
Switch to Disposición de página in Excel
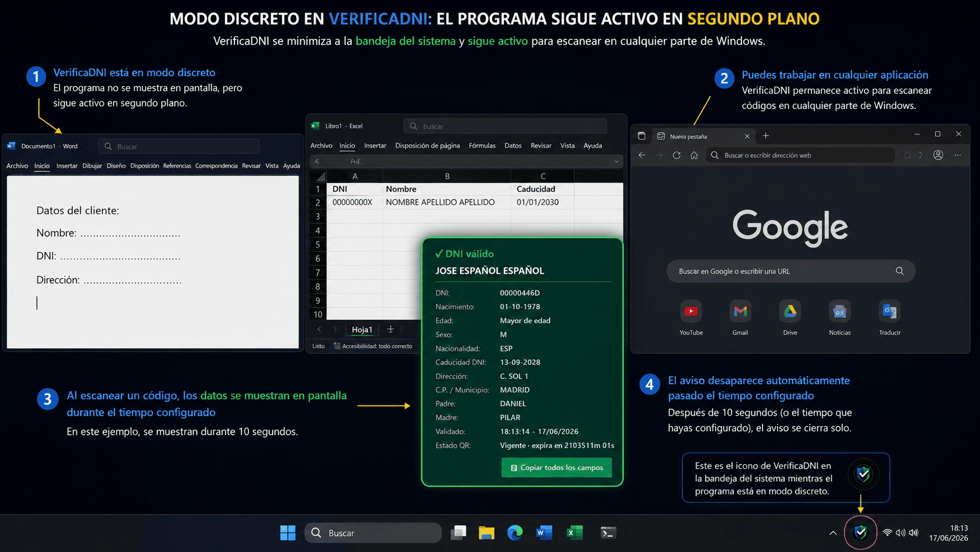pyautogui.click(x=427, y=145)
